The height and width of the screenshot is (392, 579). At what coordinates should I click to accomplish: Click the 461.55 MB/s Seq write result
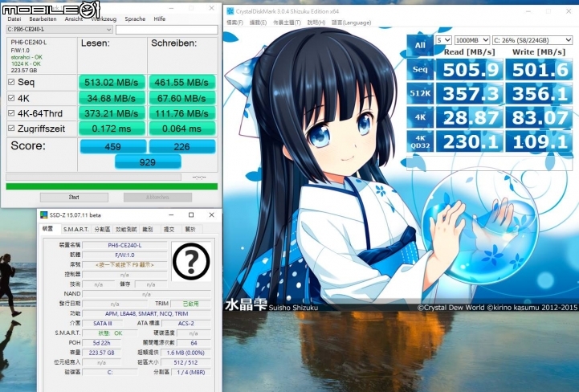pos(181,82)
